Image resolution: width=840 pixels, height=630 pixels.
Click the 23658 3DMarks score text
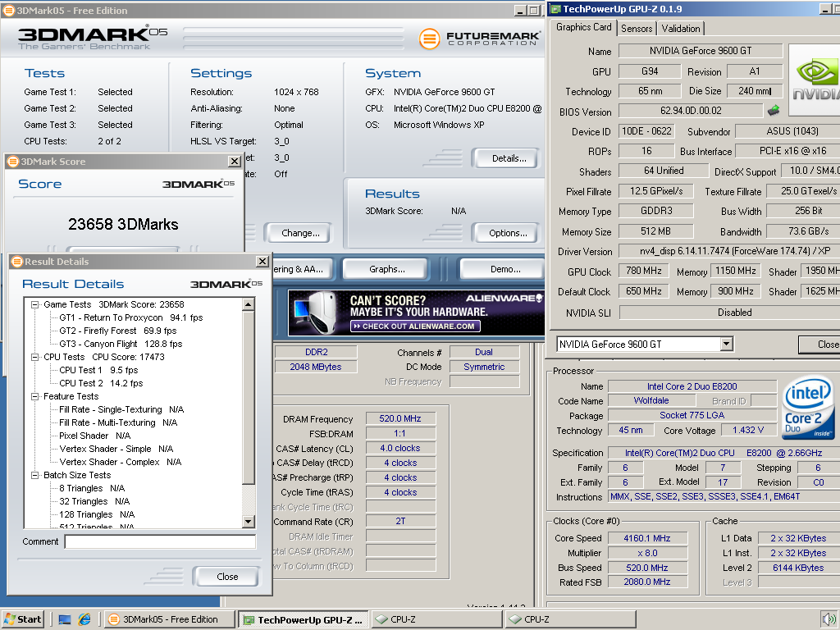click(123, 224)
